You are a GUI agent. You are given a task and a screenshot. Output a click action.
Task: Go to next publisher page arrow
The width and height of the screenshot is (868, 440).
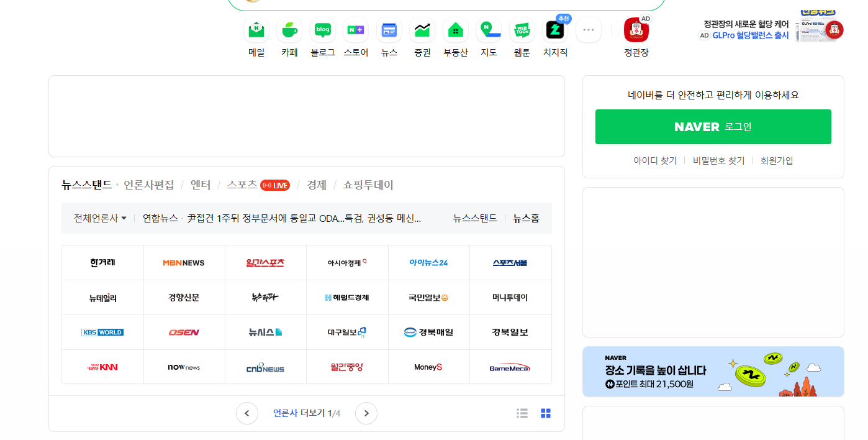coord(366,413)
